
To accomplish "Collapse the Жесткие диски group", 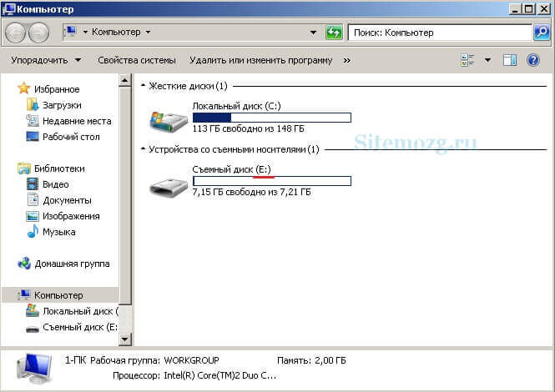I will pos(144,86).
